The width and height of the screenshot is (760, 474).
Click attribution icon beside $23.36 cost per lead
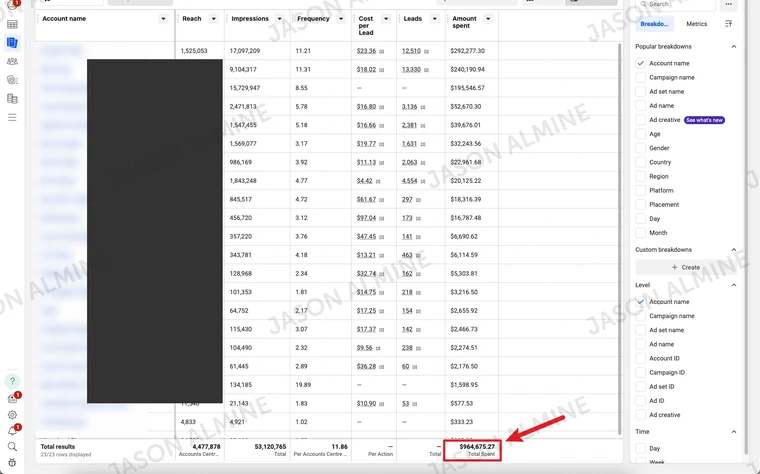[x=382, y=51]
